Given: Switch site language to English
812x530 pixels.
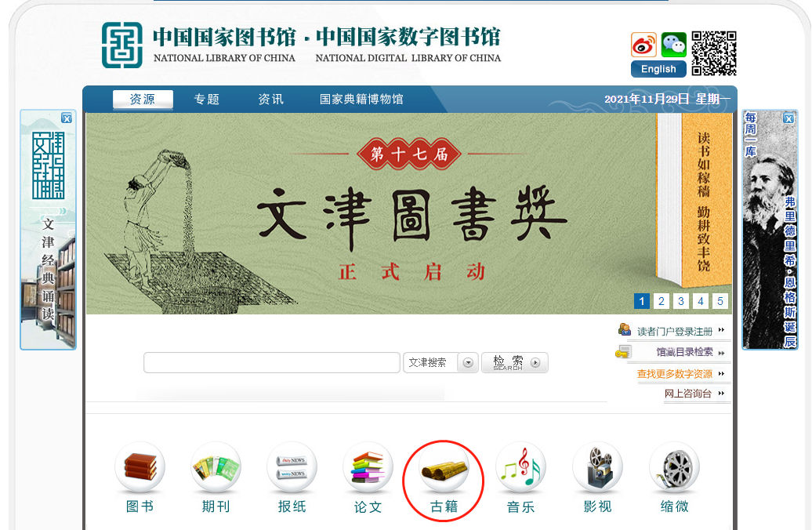Looking at the screenshot, I should (x=658, y=69).
